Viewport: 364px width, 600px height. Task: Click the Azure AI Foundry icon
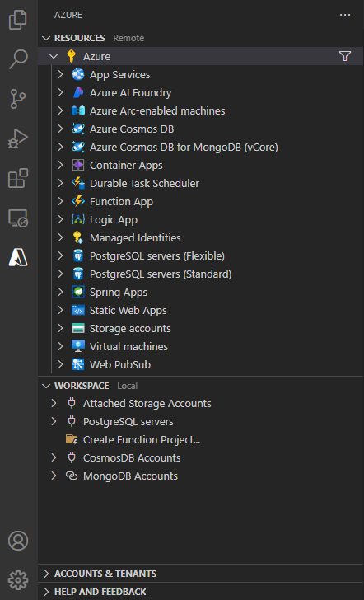pyautogui.click(x=78, y=92)
